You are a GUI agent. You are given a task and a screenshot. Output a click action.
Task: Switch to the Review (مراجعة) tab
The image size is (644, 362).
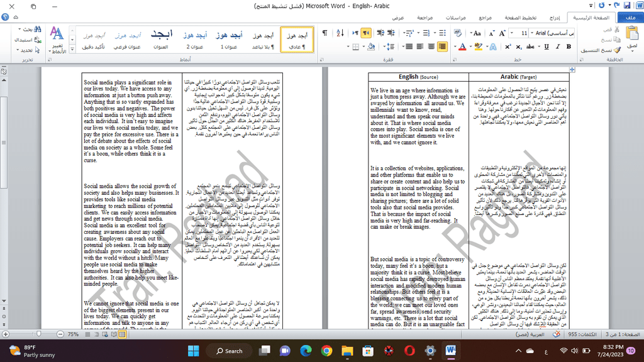coord(425,18)
